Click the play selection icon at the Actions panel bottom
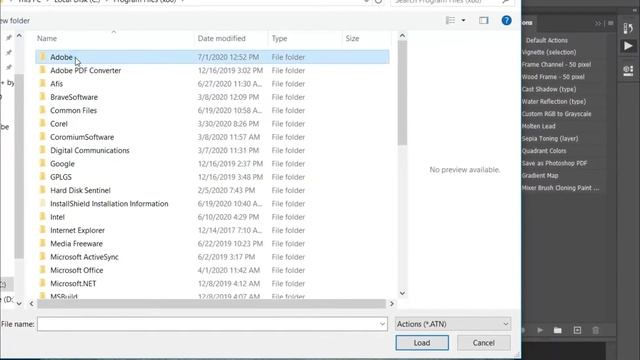 point(540,330)
